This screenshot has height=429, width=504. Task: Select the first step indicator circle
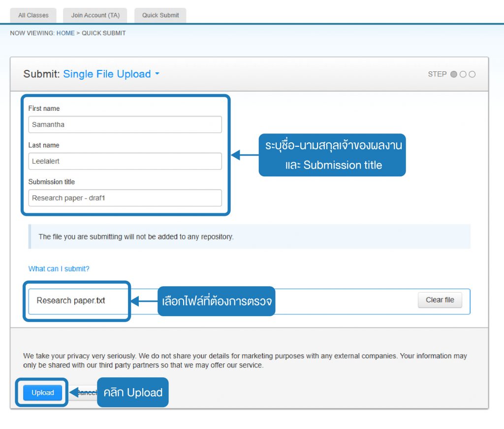click(453, 74)
